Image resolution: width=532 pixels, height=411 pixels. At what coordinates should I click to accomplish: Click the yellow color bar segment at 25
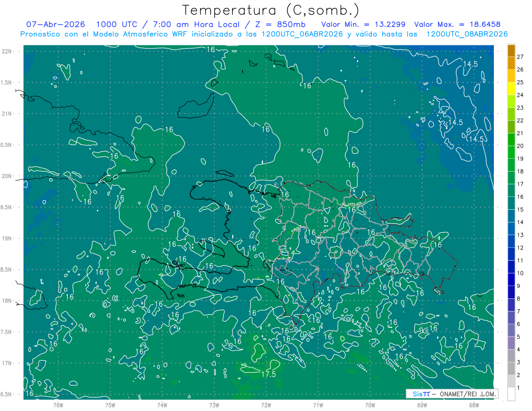tap(511, 76)
